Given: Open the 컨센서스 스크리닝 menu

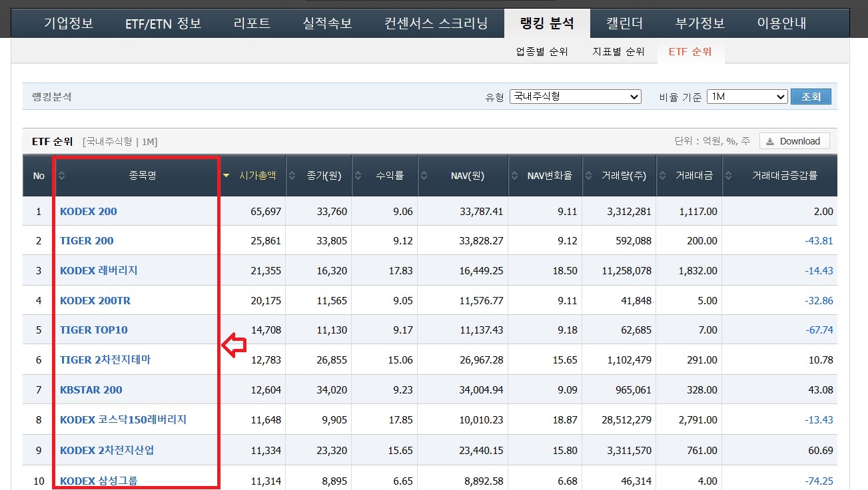Looking at the screenshot, I should (436, 23).
